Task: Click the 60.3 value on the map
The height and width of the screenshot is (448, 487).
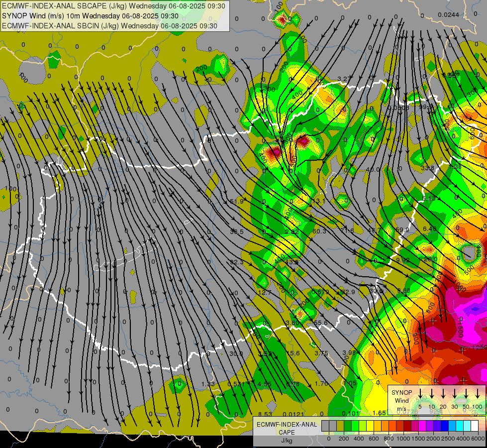Action: 319,231
